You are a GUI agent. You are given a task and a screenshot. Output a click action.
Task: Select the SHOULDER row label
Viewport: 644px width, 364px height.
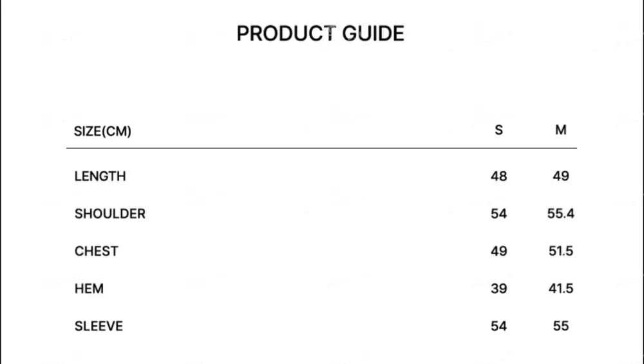tap(110, 214)
